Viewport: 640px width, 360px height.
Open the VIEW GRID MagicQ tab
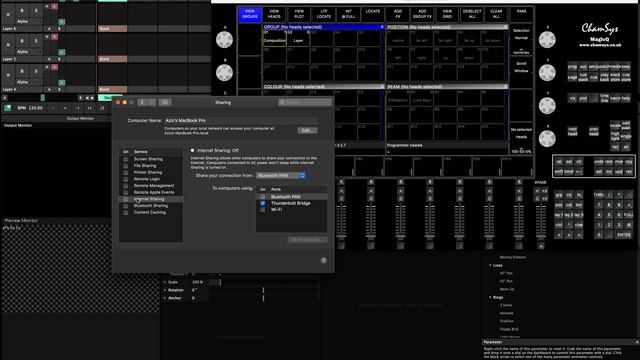[447, 14]
